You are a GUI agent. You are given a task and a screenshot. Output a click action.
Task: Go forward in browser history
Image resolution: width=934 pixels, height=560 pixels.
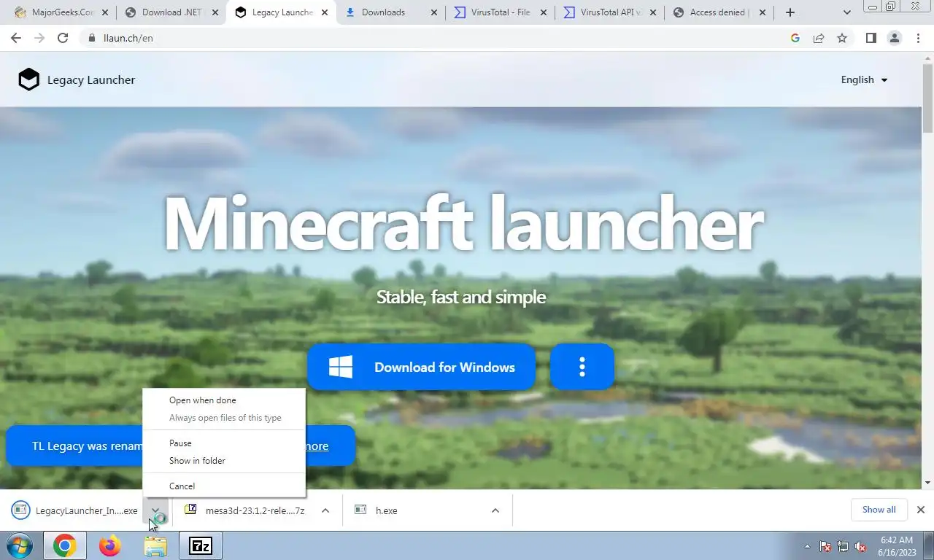pyautogui.click(x=39, y=38)
